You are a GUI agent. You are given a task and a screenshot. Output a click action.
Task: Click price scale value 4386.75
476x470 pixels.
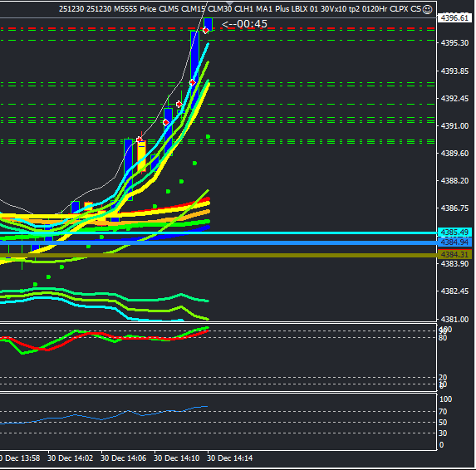[x=454, y=208]
